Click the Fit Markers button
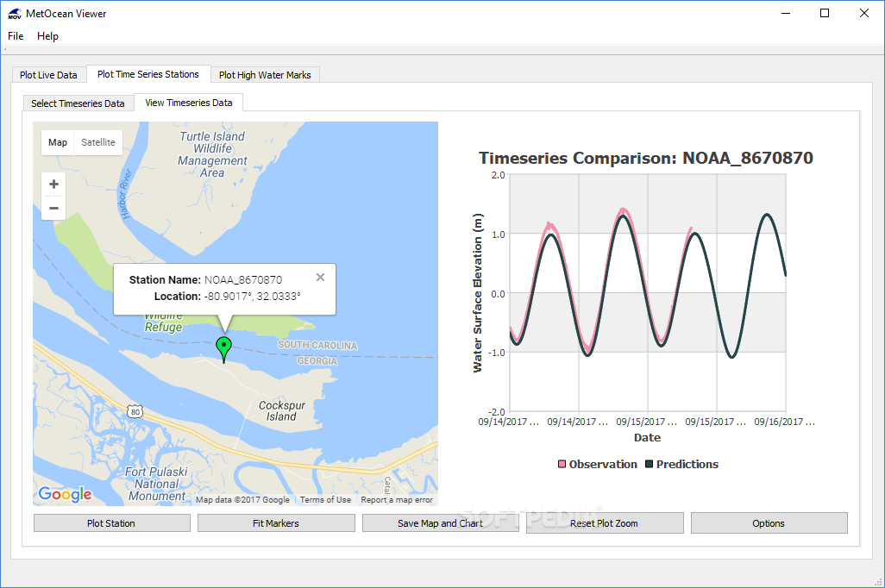Screen dimensions: 885x588 [276, 523]
